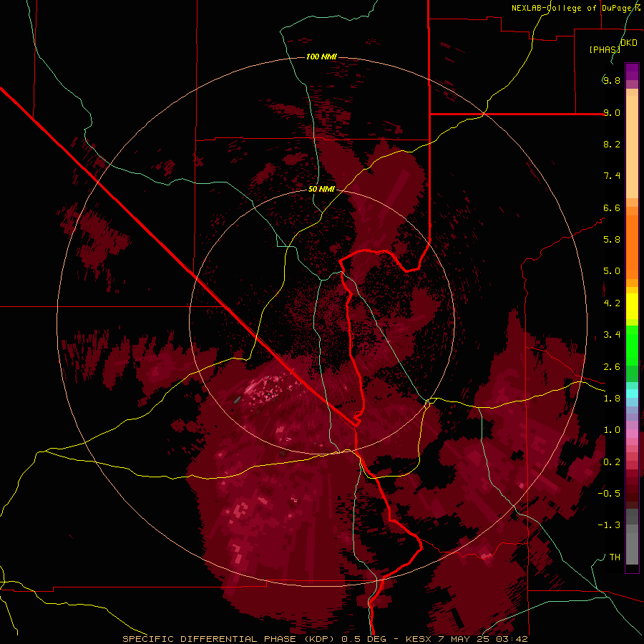Click the 0.2 color scale value
This screenshot has height=644, width=644.
pos(612,462)
